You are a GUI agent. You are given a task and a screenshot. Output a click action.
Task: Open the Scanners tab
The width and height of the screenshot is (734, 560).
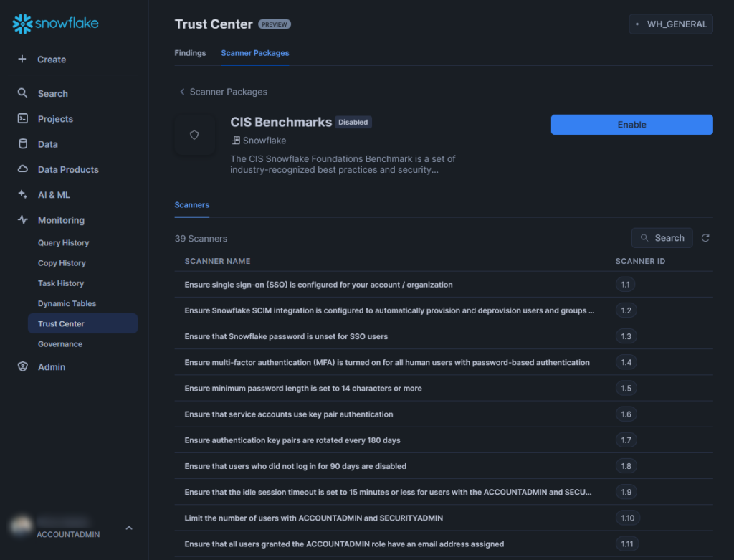coord(191,204)
